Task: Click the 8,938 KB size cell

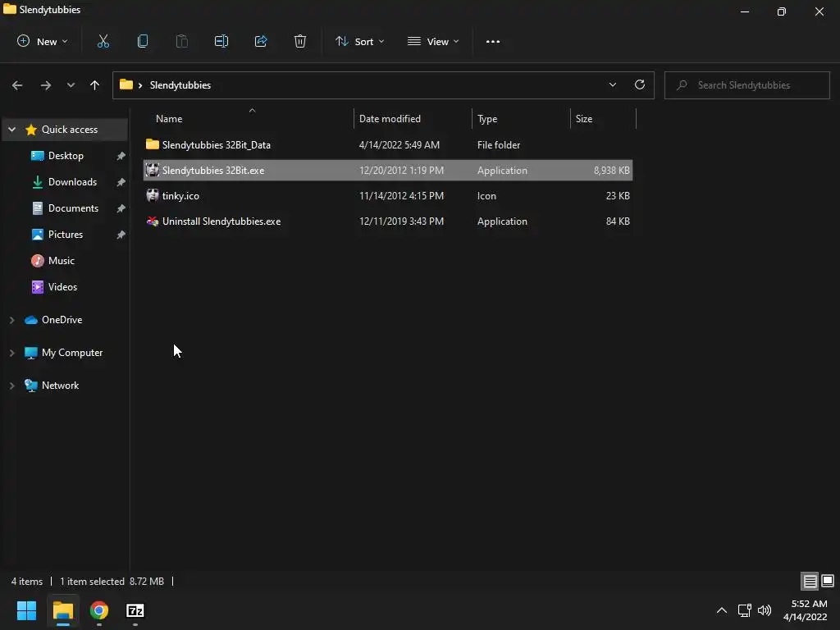Action: [611, 171]
